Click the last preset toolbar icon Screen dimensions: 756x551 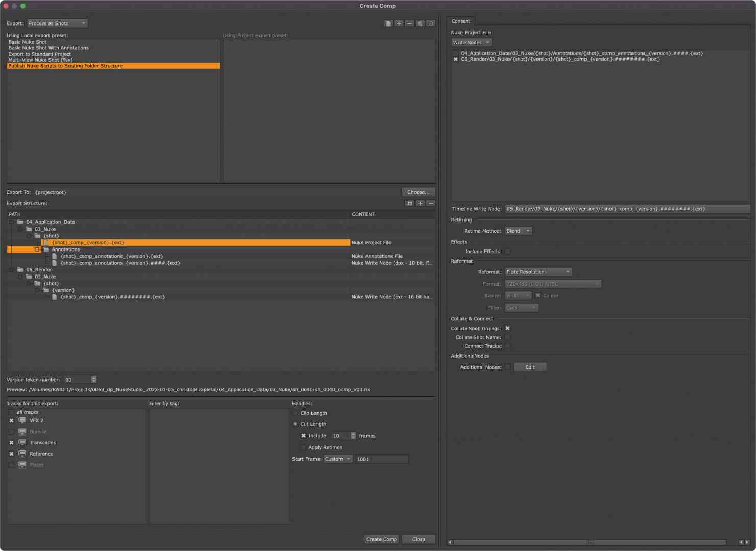[x=431, y=23]
